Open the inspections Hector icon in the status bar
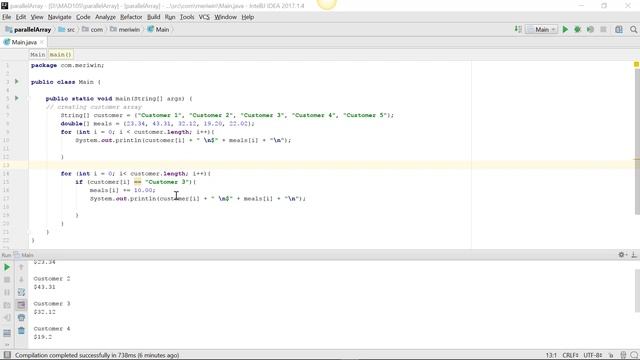 tap(623, 355)
